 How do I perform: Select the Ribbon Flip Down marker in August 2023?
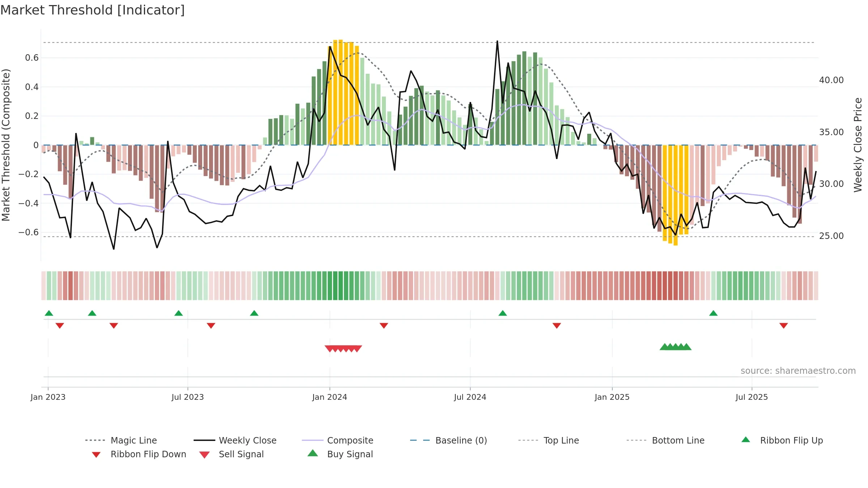tap(211, 326)
